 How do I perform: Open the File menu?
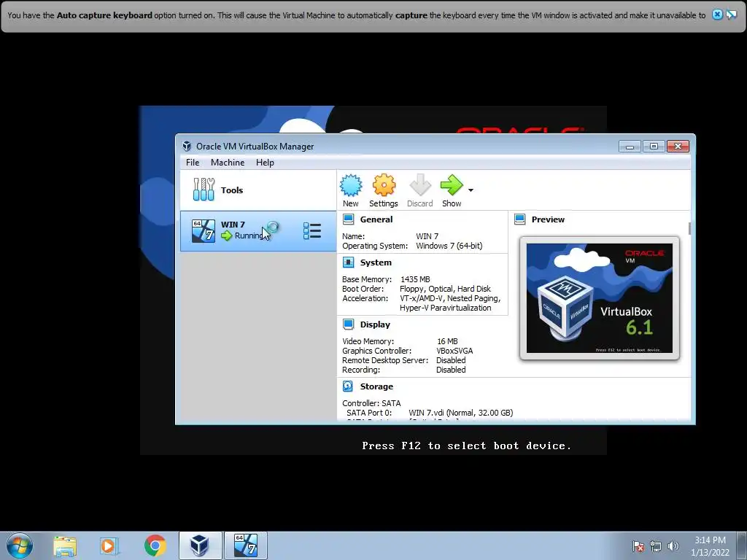(x=193, y=163)
